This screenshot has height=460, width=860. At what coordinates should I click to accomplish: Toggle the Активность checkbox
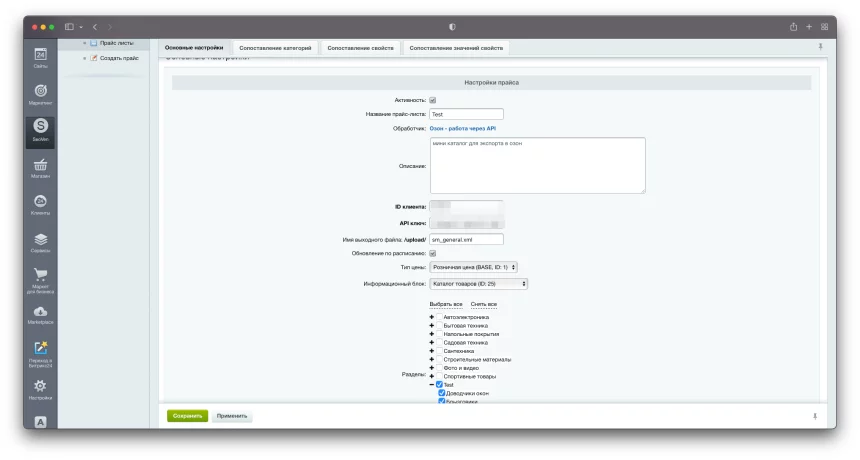point(433,100)
